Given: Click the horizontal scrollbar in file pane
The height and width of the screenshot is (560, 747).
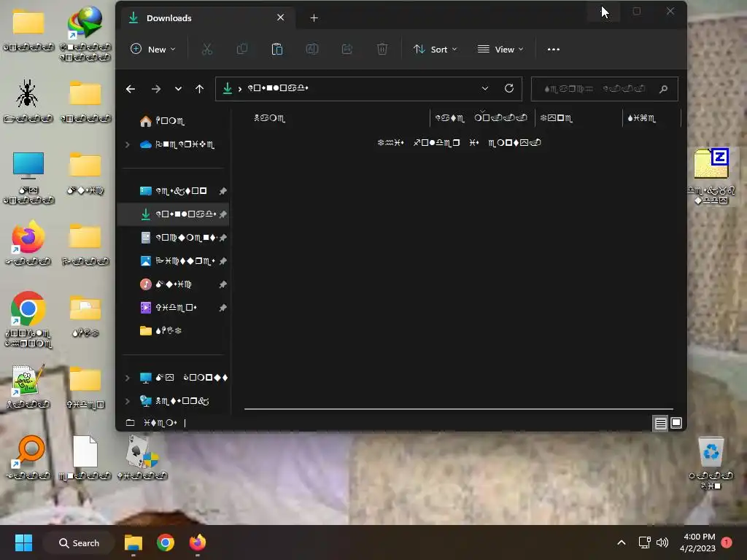Looking at the screenshot, I should pos(459,409).
